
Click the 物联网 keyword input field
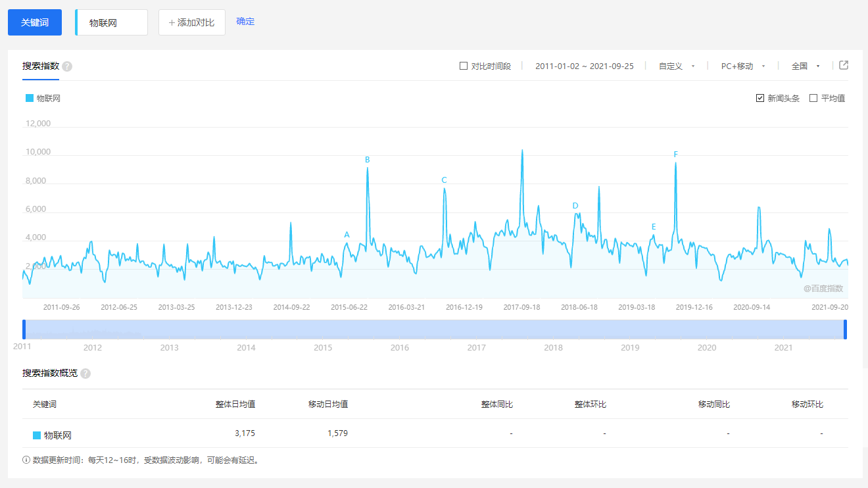[112, 22]
